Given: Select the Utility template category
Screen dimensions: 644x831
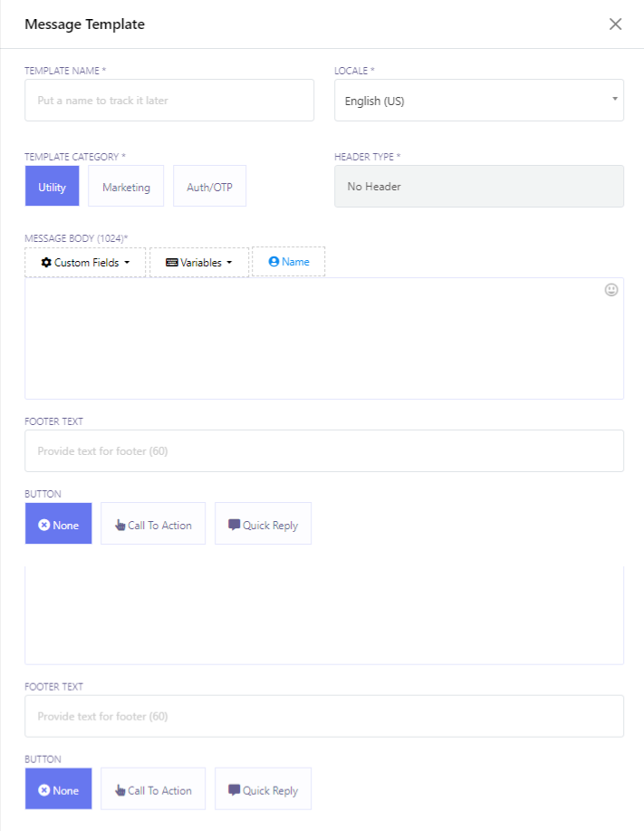Looking at the screenshot, I should [52, 187].
